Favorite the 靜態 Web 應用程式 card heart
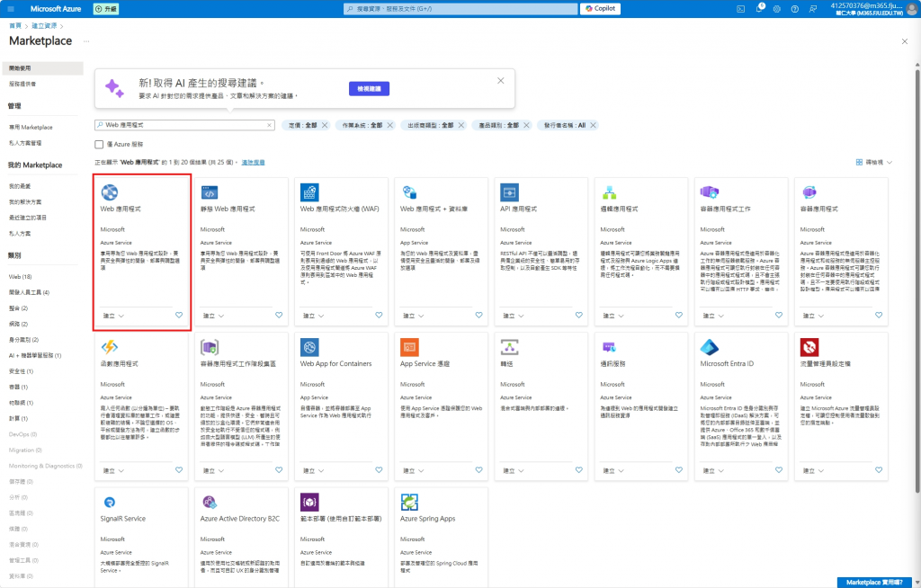The image size is (921, 588). 279,315
